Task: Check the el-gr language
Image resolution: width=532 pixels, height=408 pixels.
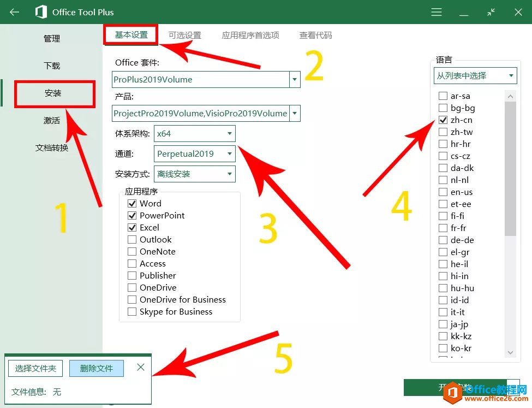Action: [x=443, y=252]
